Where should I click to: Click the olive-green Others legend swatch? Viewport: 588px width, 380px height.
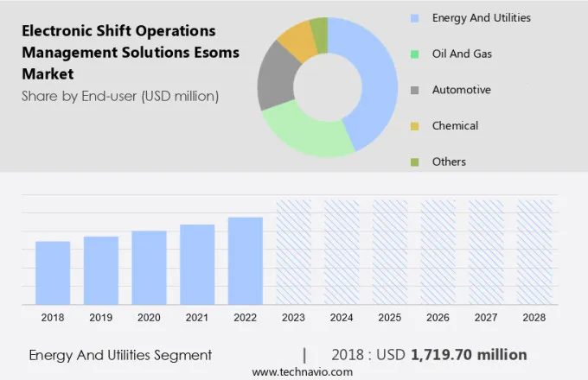(x=412, y=161)
